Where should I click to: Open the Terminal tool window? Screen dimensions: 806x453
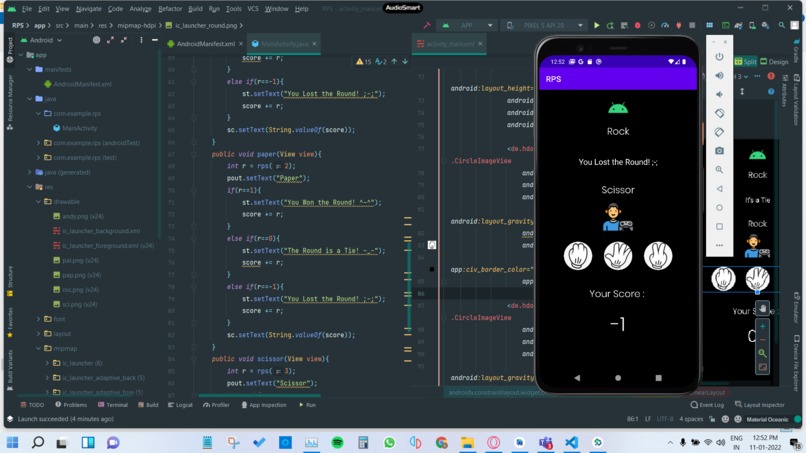pos(113,405)
